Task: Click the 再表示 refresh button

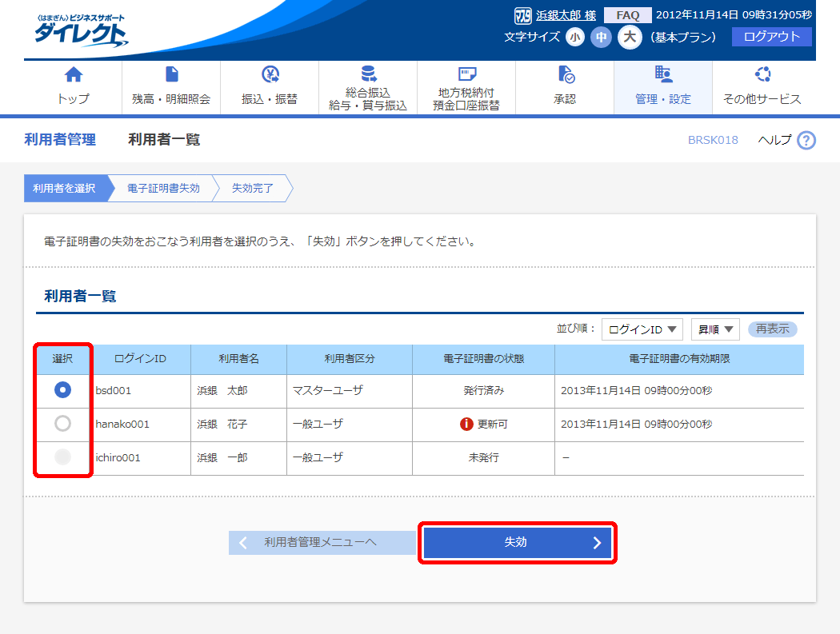Action: pyautogui.click(x=772, y=329)
